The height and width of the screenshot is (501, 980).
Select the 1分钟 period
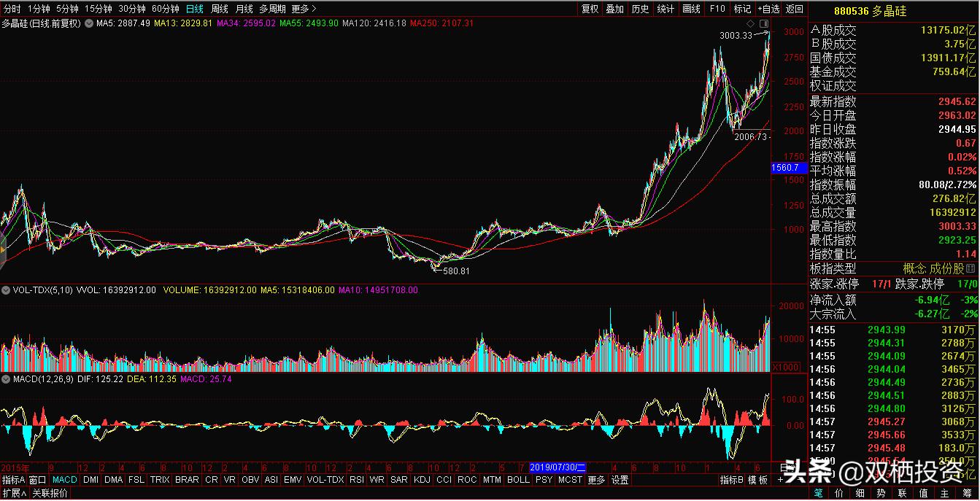[39, 9]
